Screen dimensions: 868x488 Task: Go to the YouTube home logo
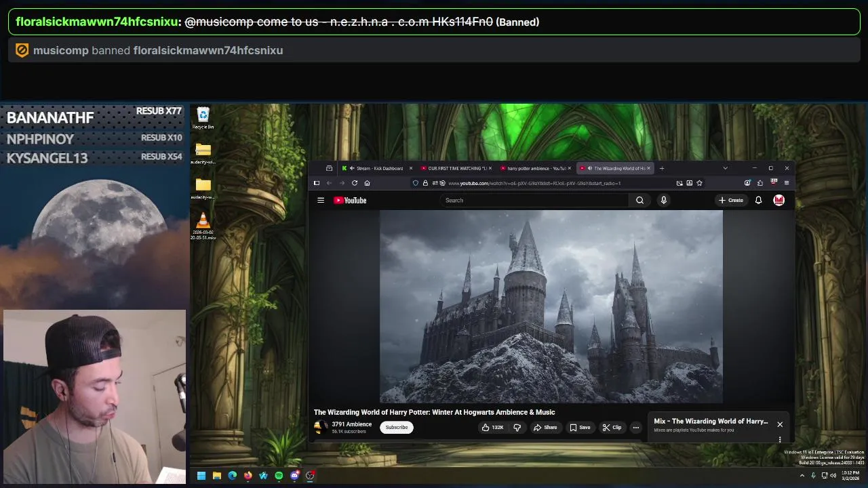[x=350, y=200]
